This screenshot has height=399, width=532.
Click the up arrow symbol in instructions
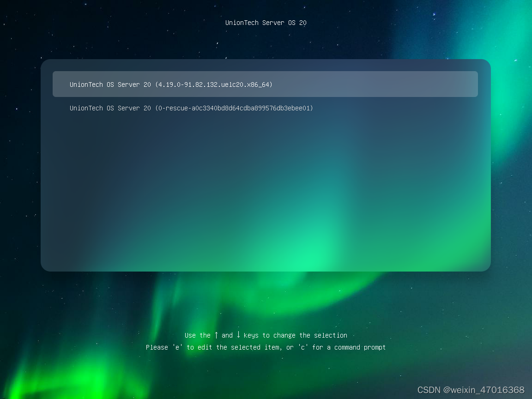215,335
